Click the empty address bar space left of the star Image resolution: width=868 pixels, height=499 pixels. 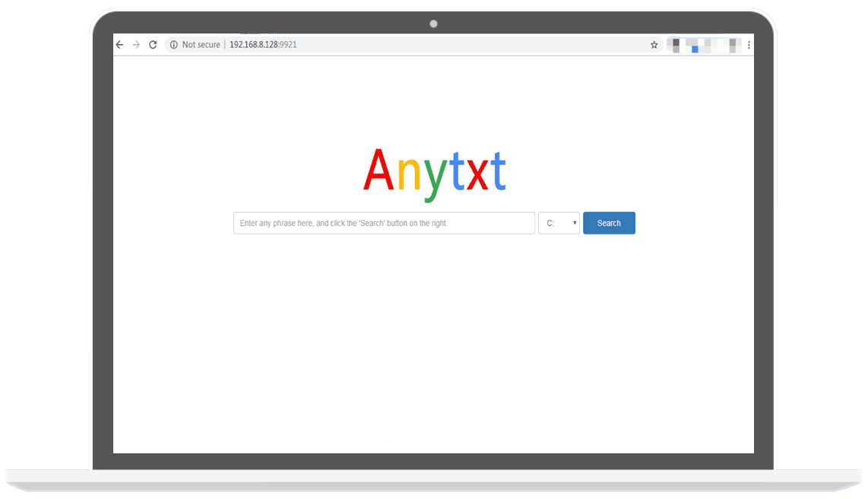click(470, 45)
